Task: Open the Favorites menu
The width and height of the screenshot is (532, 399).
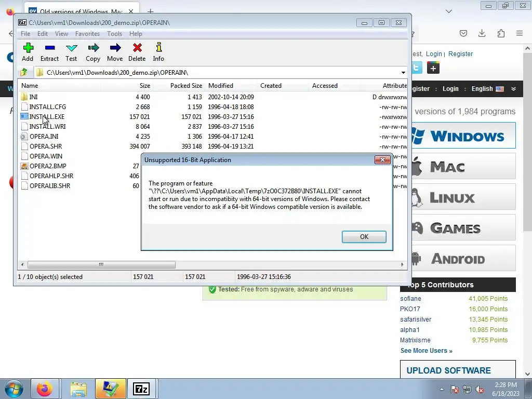Action: [87, 34]
